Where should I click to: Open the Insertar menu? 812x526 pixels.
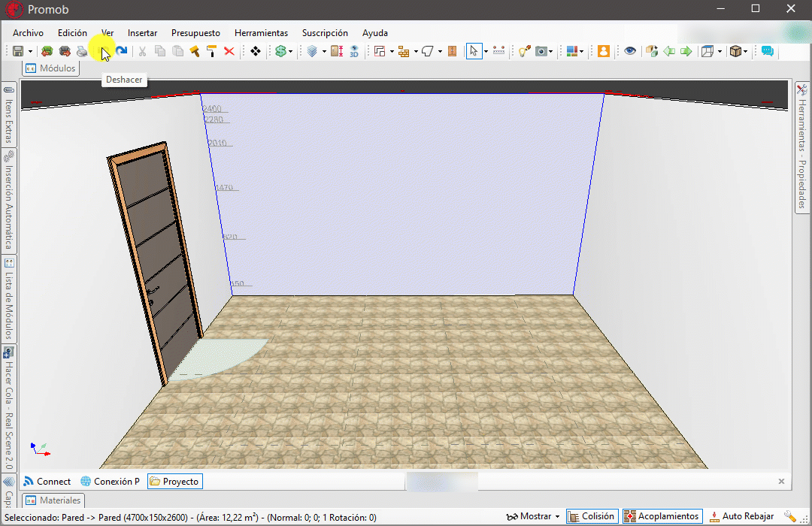(142, 32)
